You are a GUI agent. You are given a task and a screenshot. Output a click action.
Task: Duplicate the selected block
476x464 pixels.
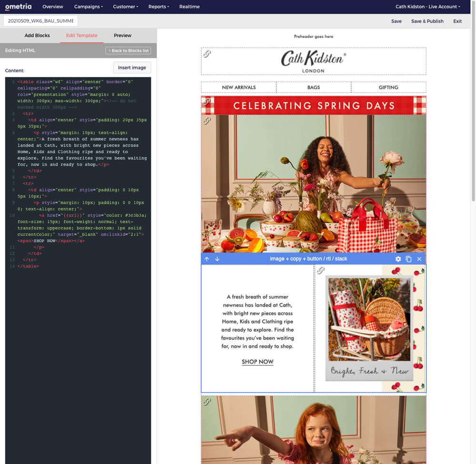[x=408, y=259]
